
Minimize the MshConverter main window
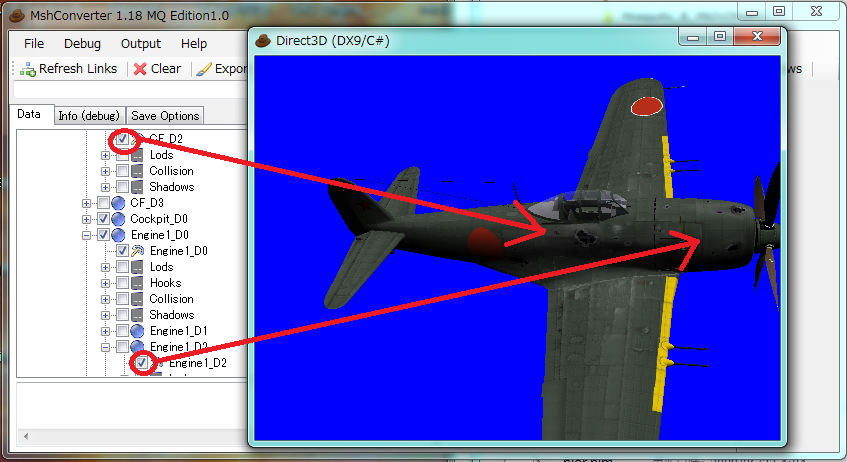pos(752,11)
